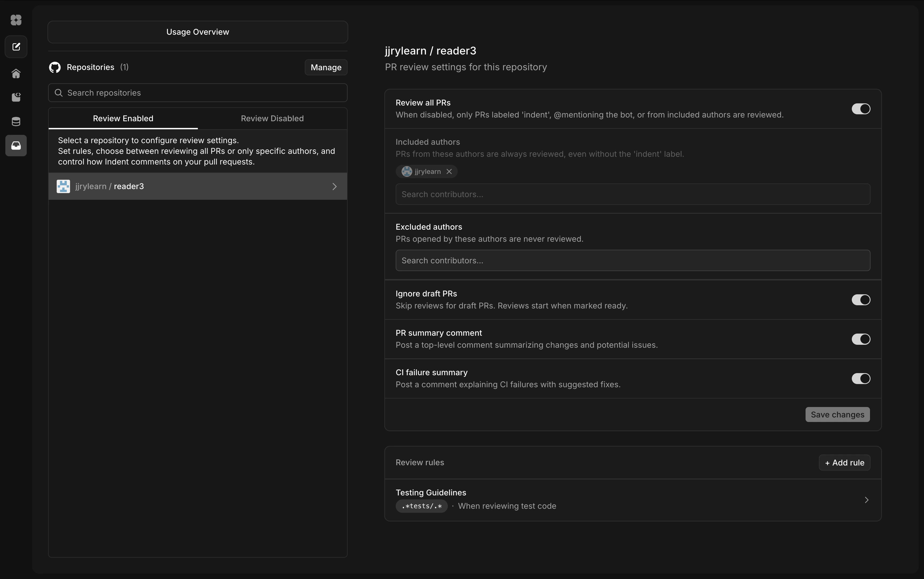Click the Excluded authors contributor search field

[x=632, y=260]
